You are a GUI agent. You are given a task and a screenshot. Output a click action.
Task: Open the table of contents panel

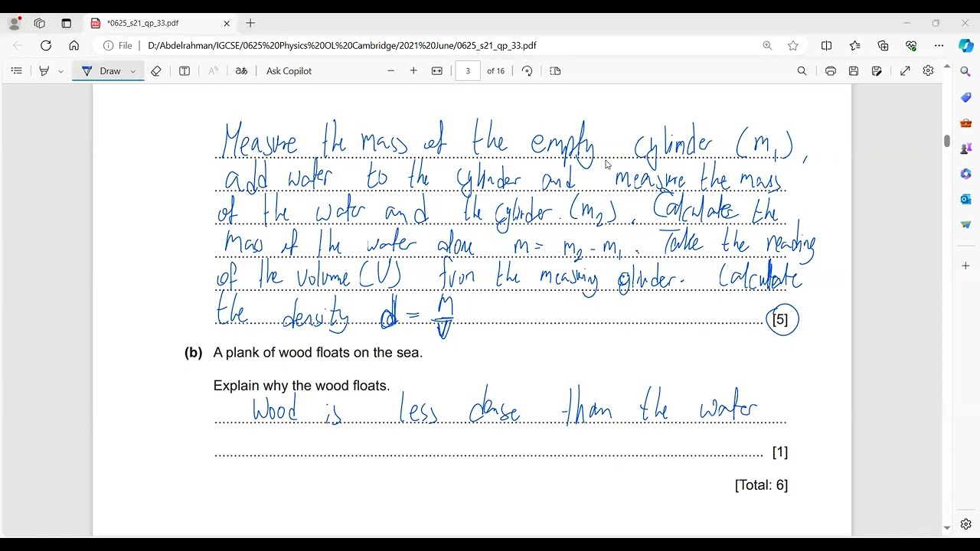[17, 70]
